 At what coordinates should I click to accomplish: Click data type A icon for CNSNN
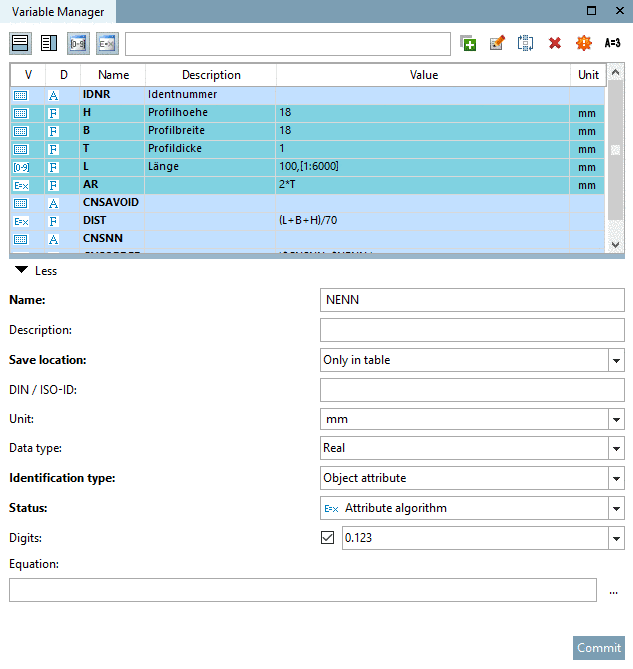click(x=53, y=239)
